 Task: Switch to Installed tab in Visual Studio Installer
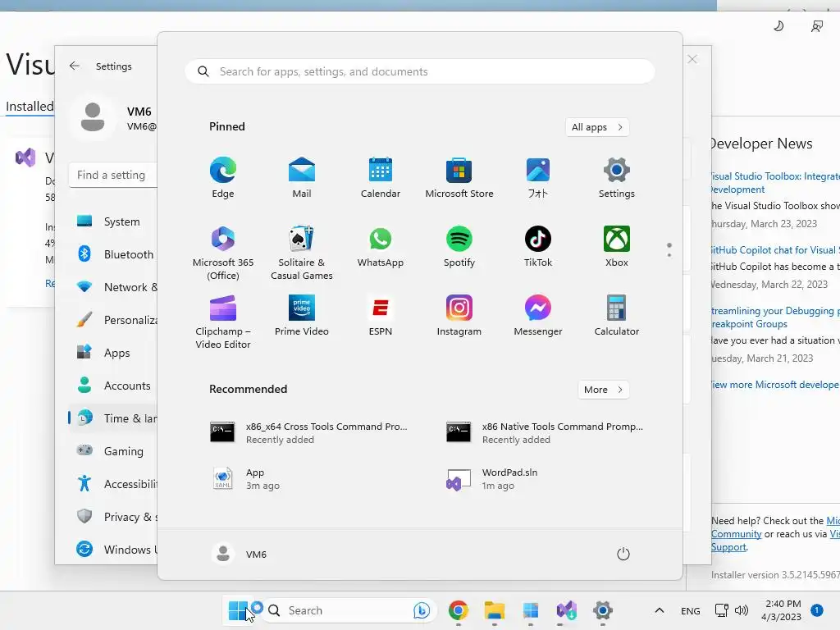[30, 106]
